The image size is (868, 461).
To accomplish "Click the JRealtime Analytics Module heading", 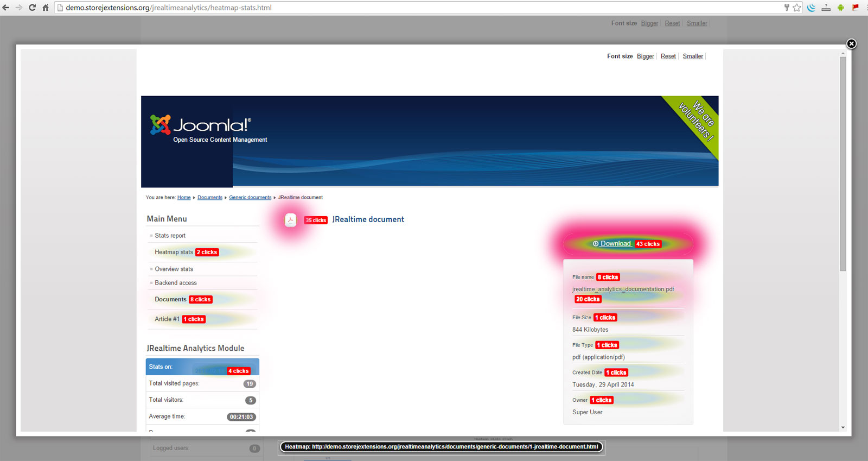I will tap(195, 348).
